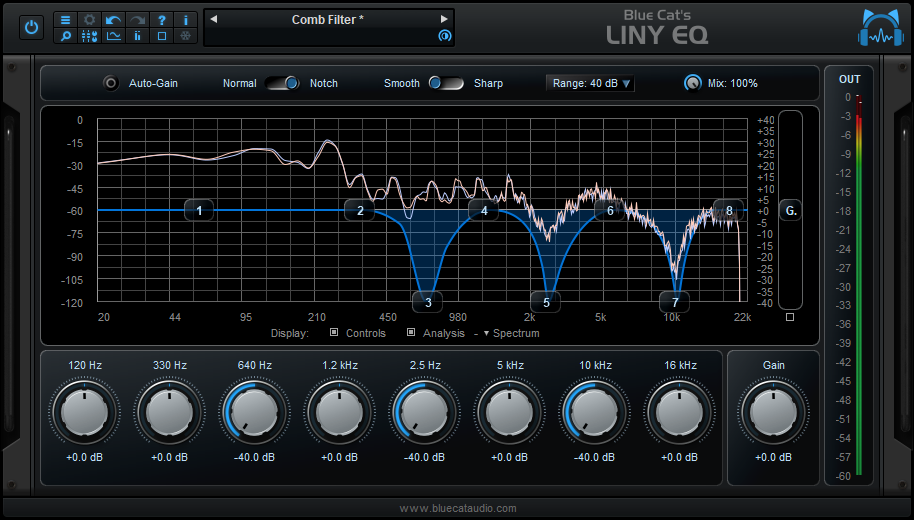Click the power bypass button
This screenshot has width=914, height=520.
(31, 28)
